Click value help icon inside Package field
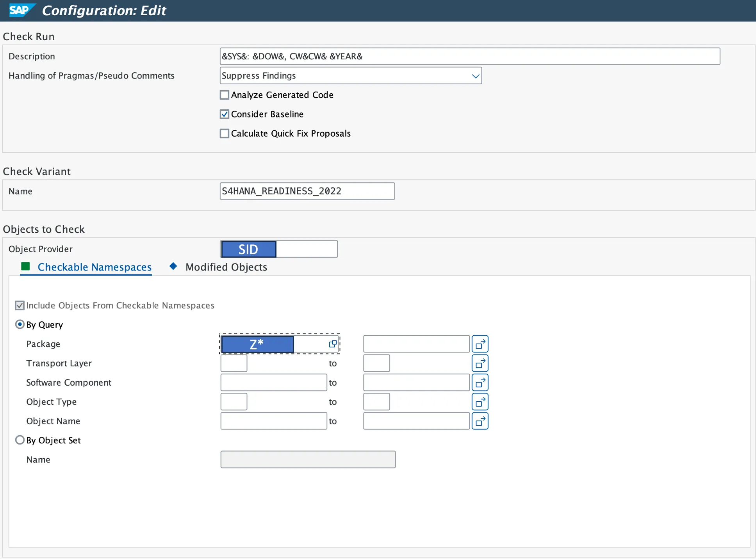The image size is (756, 559). [x=333, y=344]
